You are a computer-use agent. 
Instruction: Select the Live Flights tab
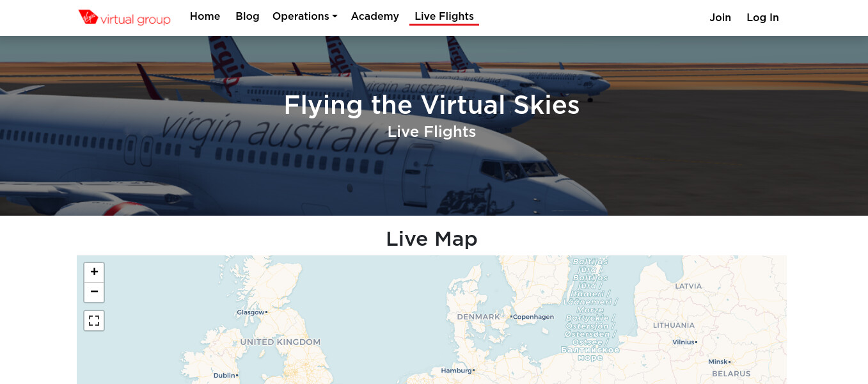444,17
